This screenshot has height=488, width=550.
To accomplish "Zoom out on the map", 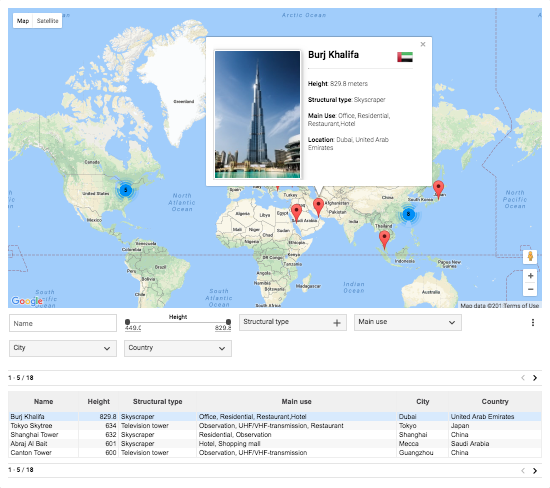I will (530, 289).
